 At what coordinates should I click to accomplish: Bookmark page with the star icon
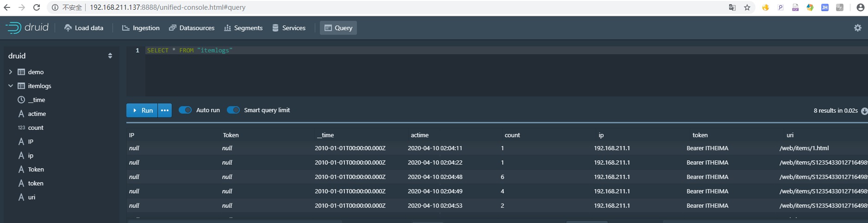tap(747, 7)
